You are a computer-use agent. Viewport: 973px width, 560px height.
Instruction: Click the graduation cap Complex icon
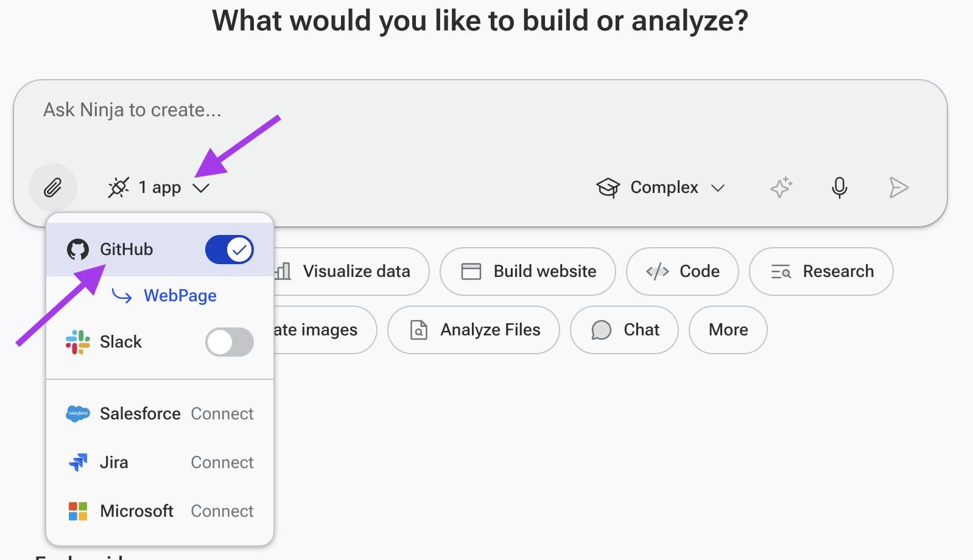[x=608, y=187]
